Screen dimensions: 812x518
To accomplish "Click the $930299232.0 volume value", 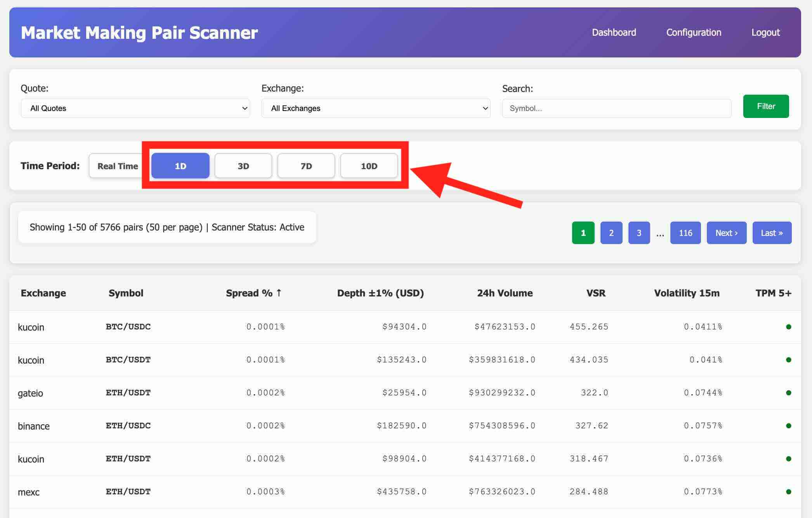I will click(502, 393).
